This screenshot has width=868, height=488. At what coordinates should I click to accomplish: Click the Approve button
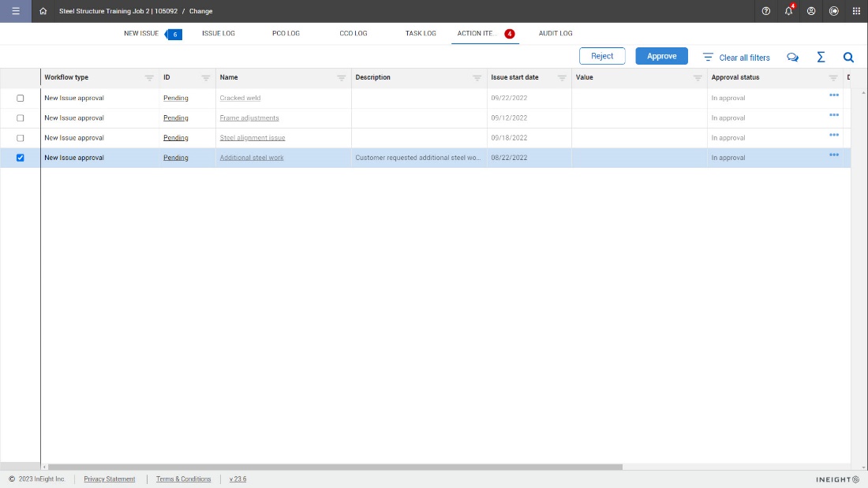[661, 56]
